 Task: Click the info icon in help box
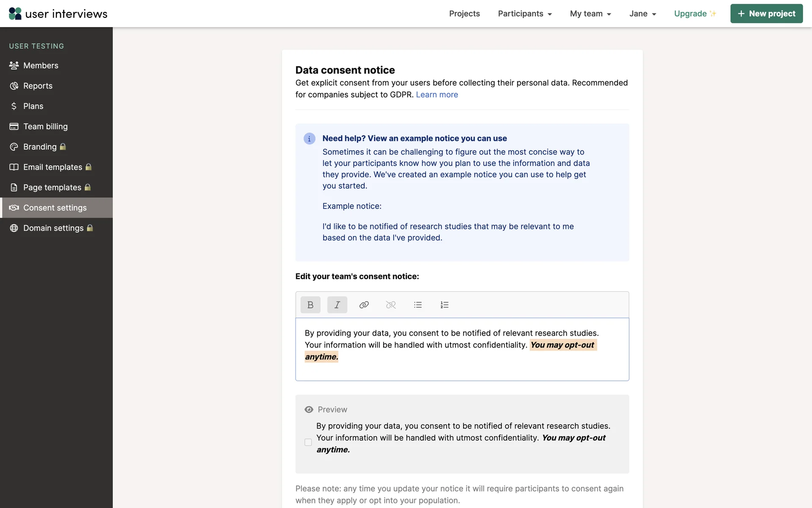309,139
